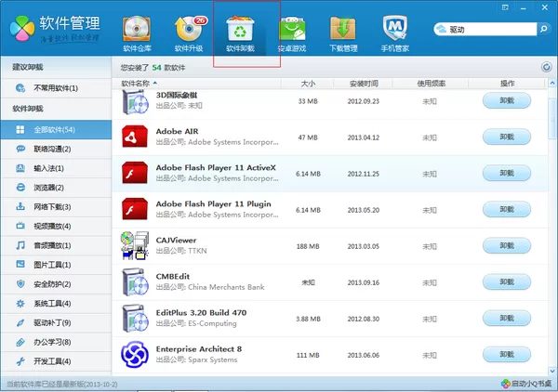Click 启动小Q书桌 link in status bar
Image resolution: width=558 pixels, height=392 pixels.
pos(526,384)
